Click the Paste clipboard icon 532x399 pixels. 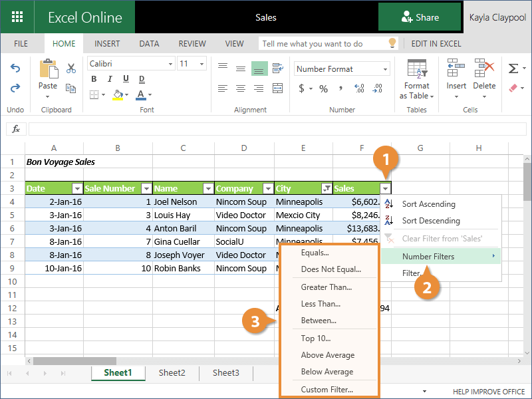48,70
